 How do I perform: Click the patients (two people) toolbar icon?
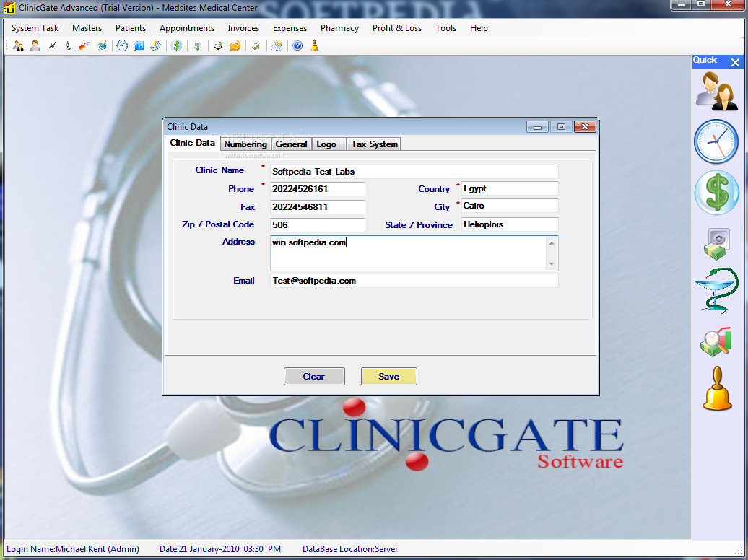point(18,45)
